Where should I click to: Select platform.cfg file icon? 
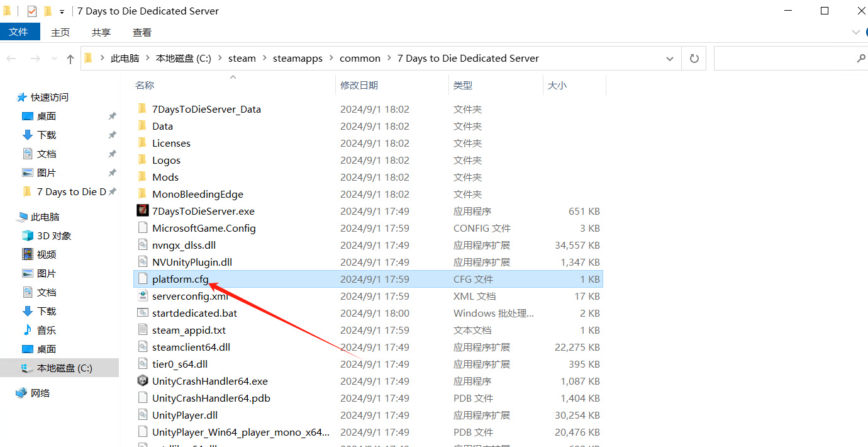(x=142, y=279)
